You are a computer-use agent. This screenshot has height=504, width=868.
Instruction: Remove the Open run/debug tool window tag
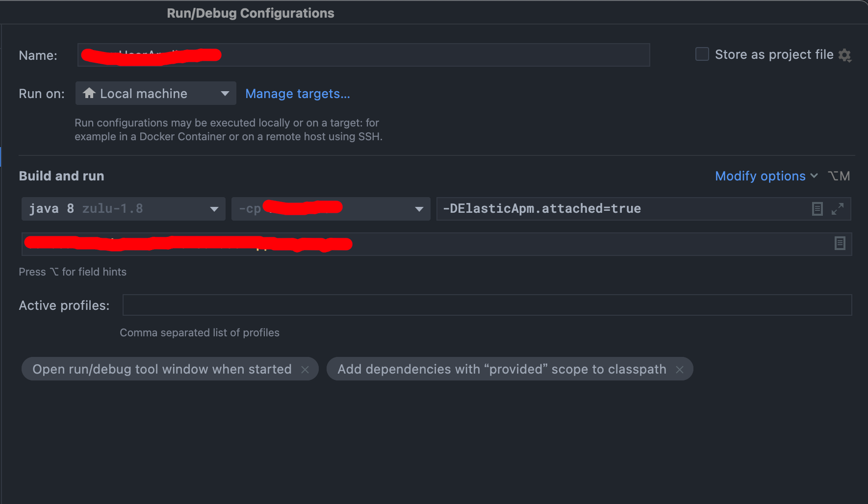coord(306,369)
